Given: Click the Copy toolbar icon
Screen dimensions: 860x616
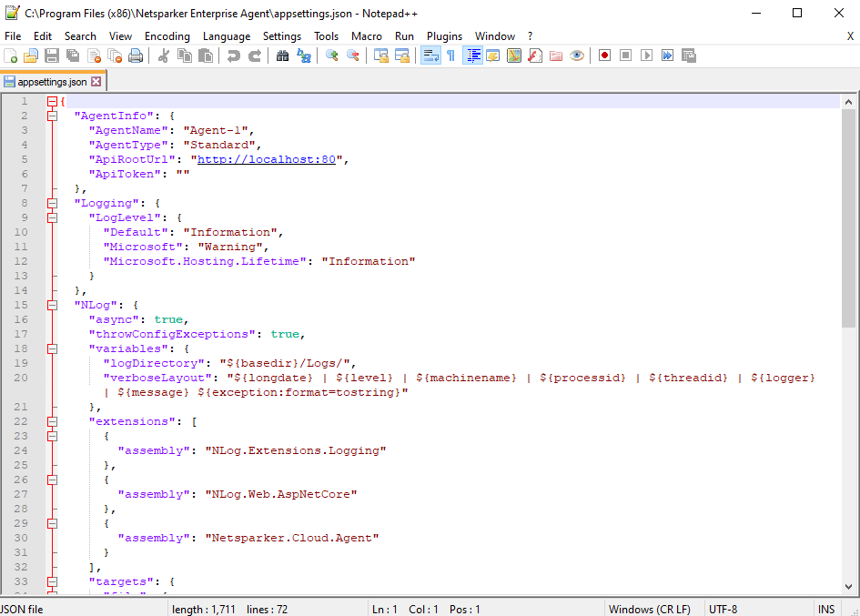Looking at the screenshot, I should (184, 56).
